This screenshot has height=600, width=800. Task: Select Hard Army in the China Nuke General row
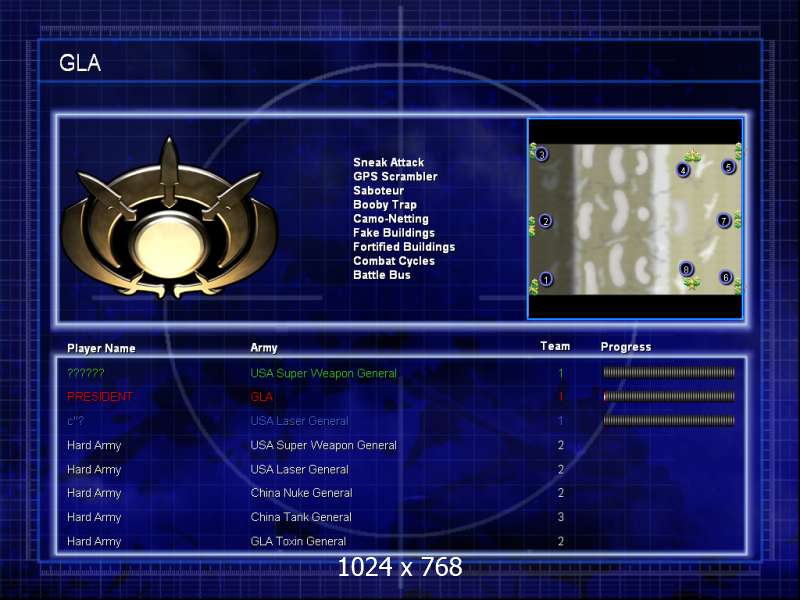pyautogui.click(x=94, y=493)
